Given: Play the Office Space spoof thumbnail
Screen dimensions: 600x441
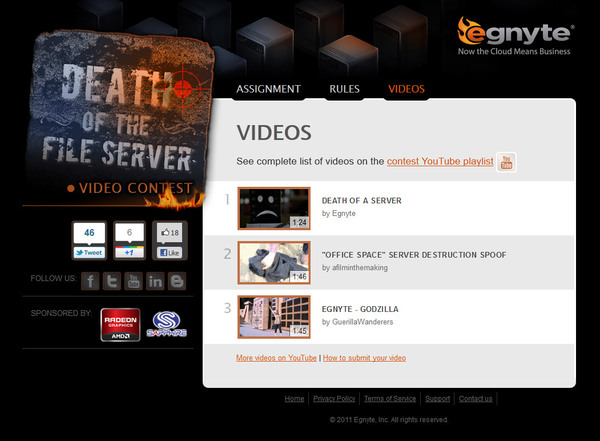Looking at the screenshot, I should [x=274, y=263].
